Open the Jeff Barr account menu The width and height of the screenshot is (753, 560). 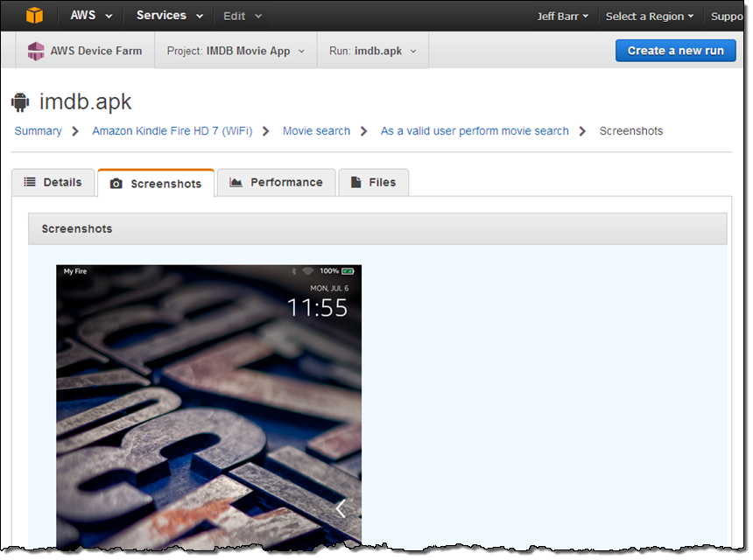[x=562, y=17]
